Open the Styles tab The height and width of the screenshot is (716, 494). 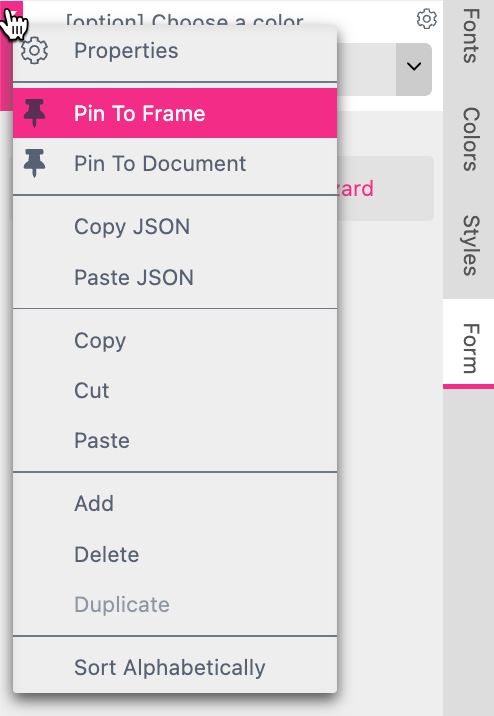coord(470,245)
